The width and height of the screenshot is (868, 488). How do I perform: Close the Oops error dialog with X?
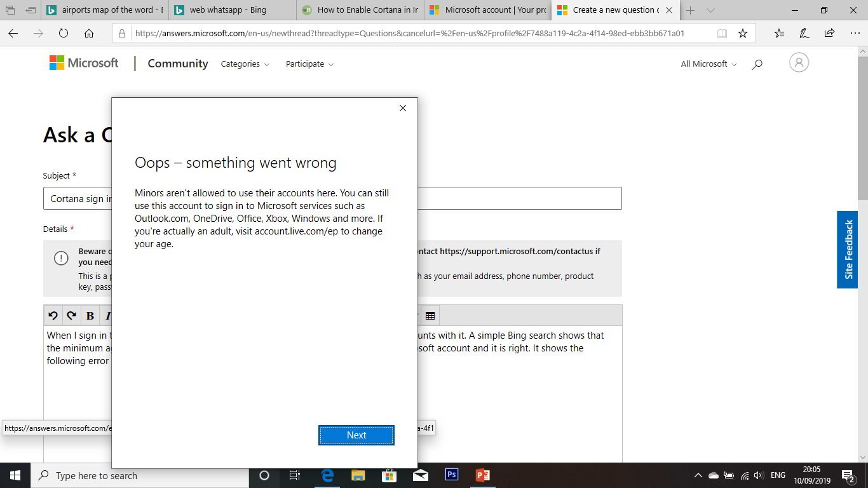tap(402, 108)
